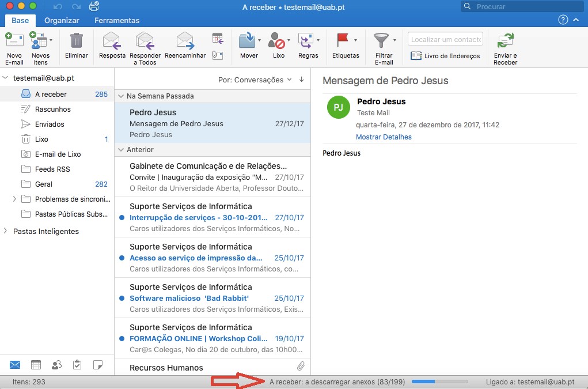Expand the Pastas Inteligentes section
Screen dimensions: 588x389
tap(6, 231)
